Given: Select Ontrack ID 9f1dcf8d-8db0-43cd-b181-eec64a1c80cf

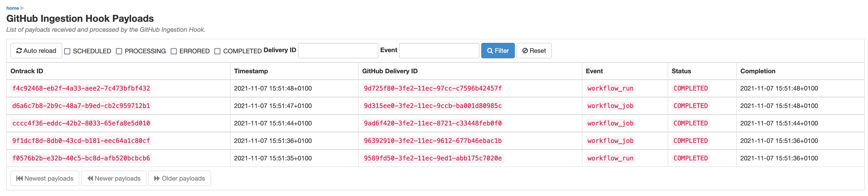Looking at the screenshot, I should (x=81, y=141).
